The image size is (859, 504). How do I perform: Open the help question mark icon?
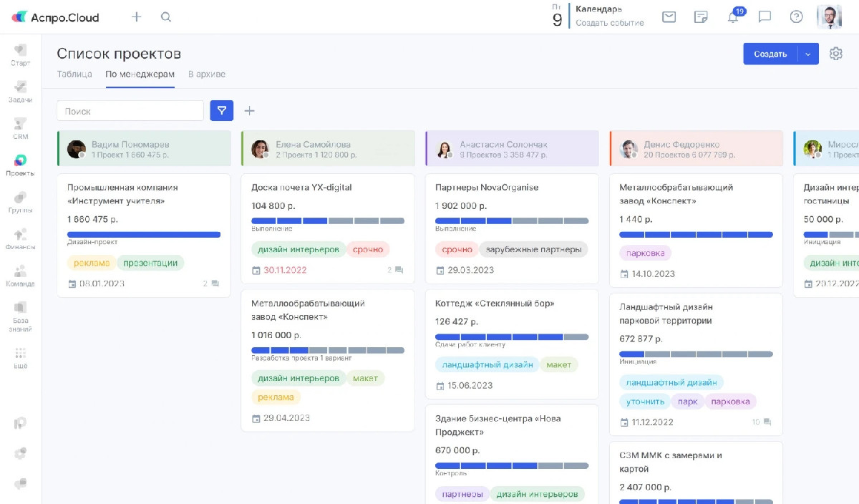(x=796, y=17)
